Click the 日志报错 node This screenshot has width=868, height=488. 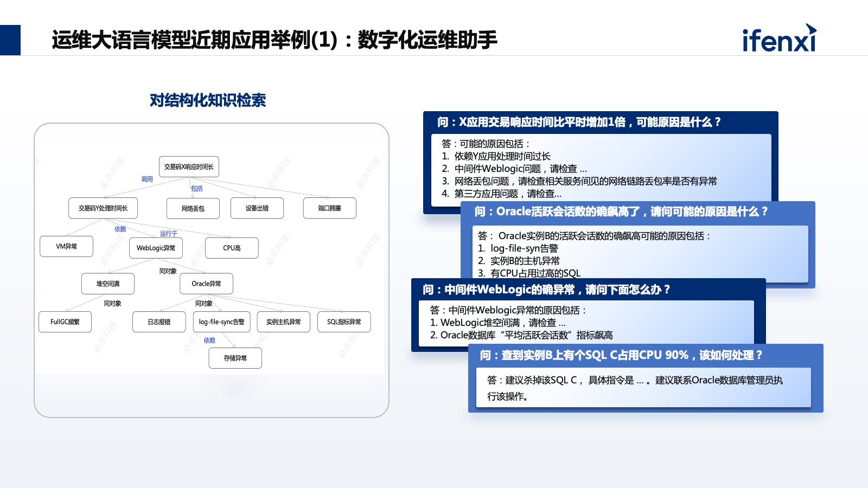point(159,322)
